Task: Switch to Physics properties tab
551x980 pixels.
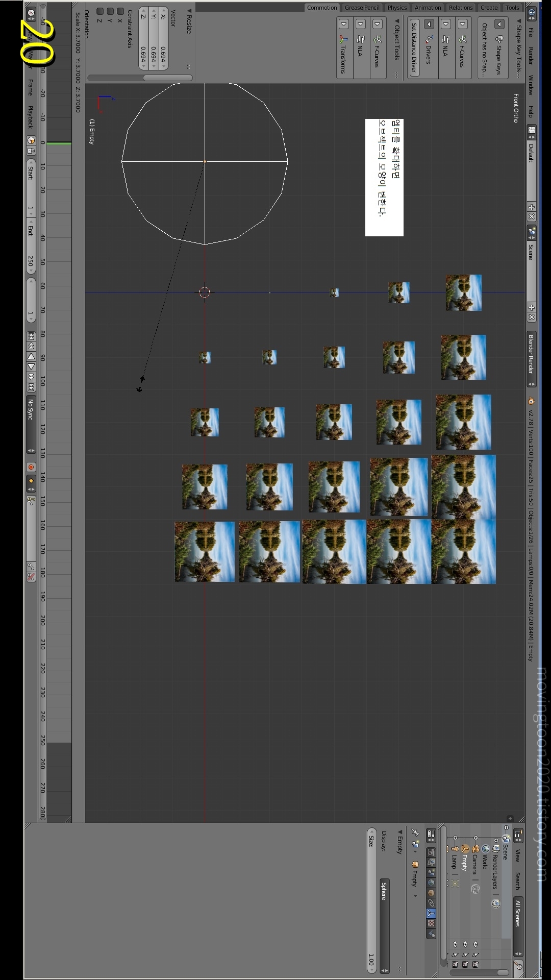Action: click(431, 934)
